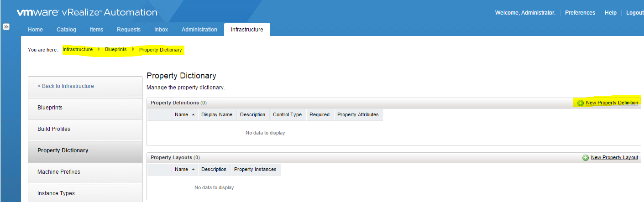Open the Inbox tab
This screenshot has height=202, width=644.
[x=161, y=30]
